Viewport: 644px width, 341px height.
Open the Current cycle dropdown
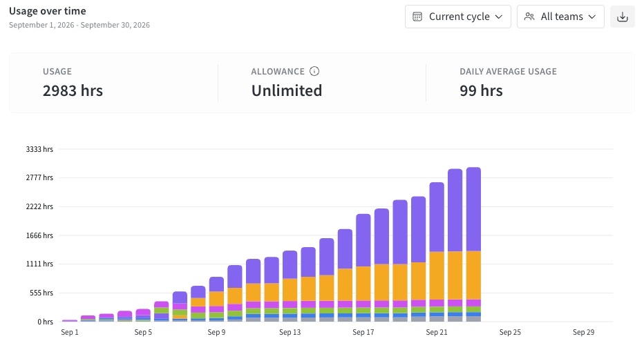(x=458, y=17)
